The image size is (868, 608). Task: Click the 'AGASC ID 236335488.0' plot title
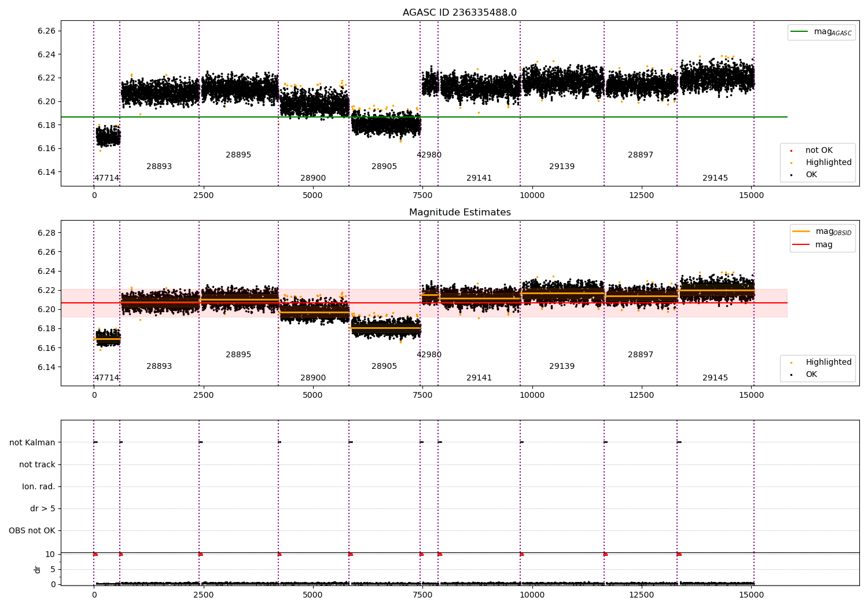[x=459, y=13]
